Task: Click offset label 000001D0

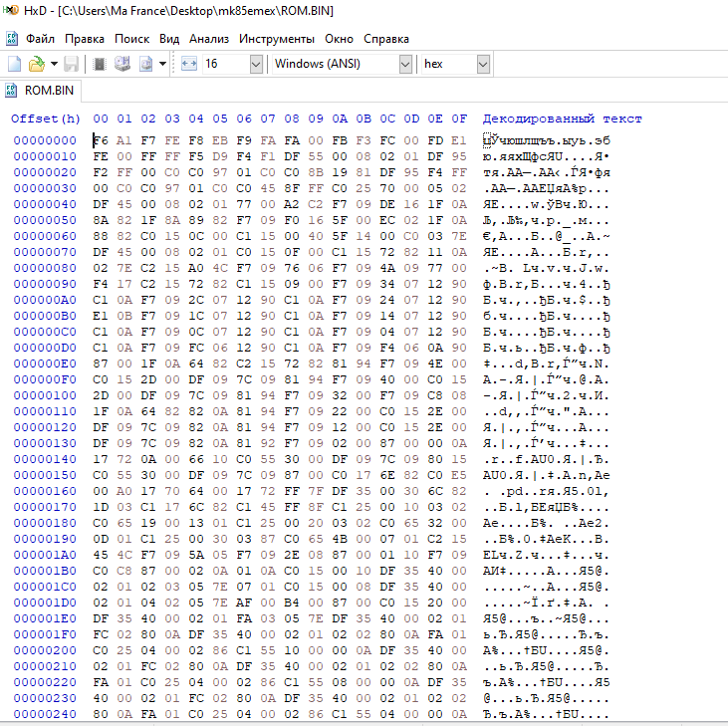Action: [x=45, y=603]
